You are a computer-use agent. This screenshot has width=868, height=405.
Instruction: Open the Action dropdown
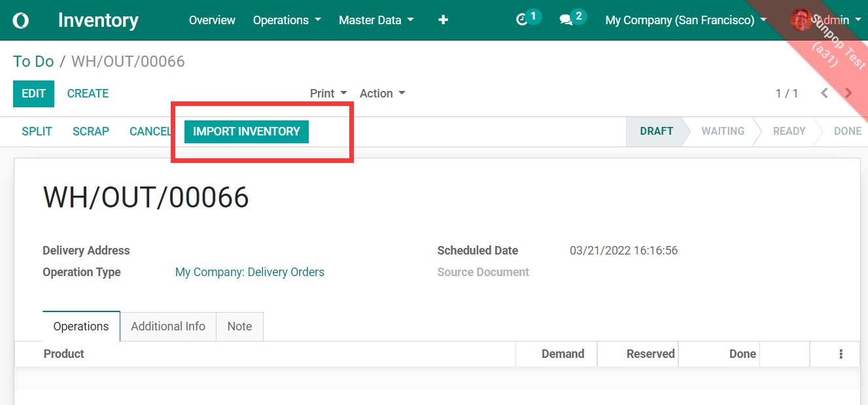pos(383,94)
